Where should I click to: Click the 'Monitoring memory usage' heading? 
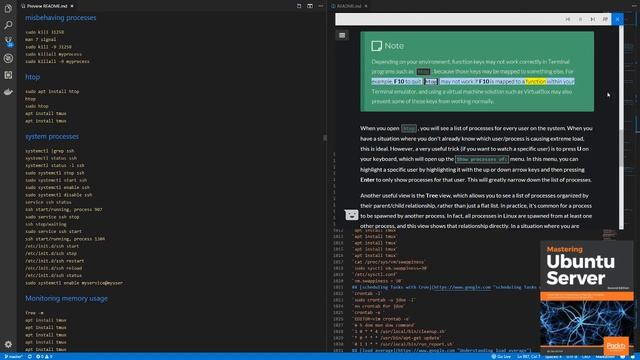[x=67, y=298]
